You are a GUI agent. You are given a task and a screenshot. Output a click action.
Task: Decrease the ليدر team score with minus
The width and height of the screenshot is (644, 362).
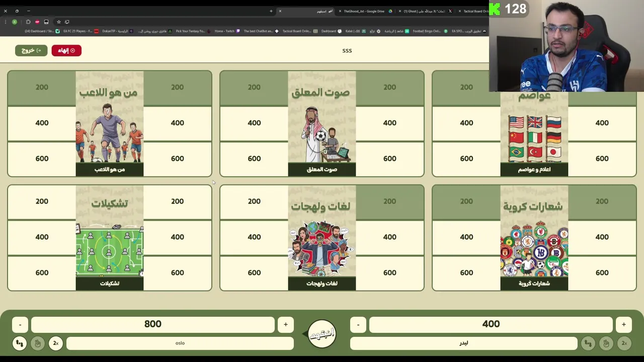[358, 325]
